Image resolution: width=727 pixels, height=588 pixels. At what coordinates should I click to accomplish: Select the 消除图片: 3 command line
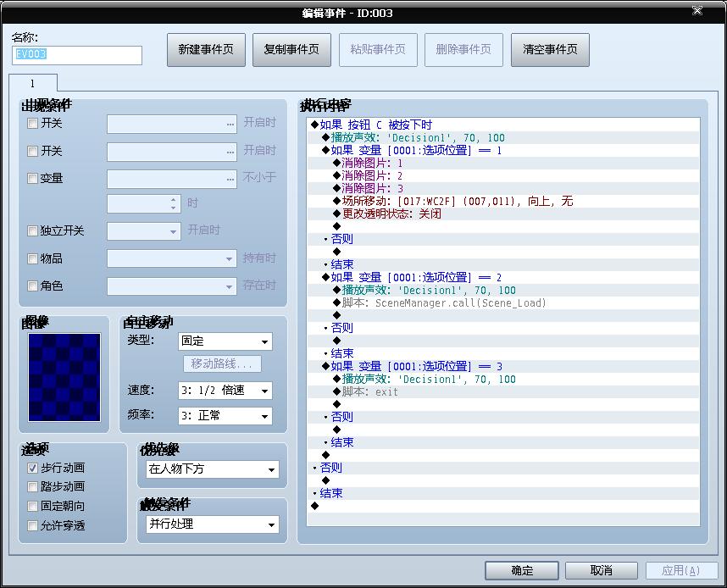[x=503, y=188]
